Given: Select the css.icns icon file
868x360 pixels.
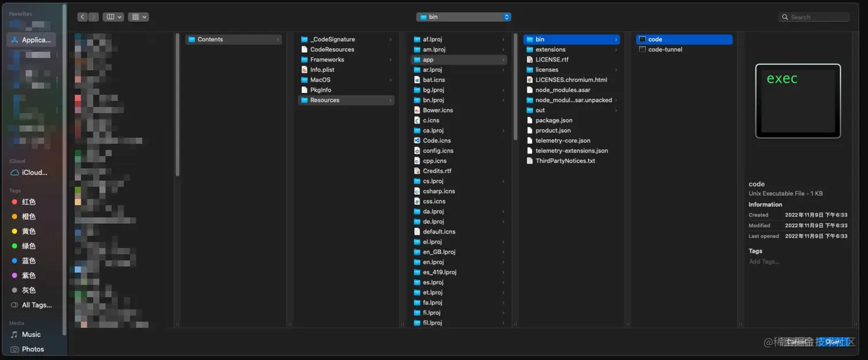Looking at the screenshot, I should 459,202.
